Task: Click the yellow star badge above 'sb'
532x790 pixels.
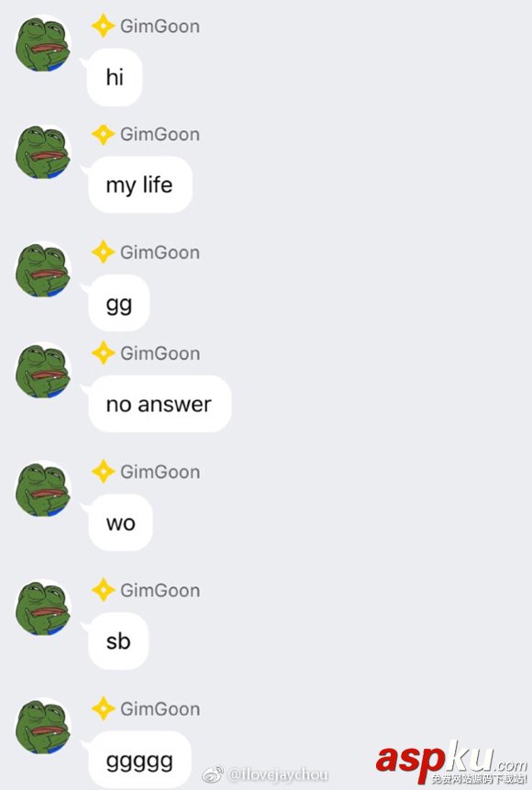Action: coord(104,590)
